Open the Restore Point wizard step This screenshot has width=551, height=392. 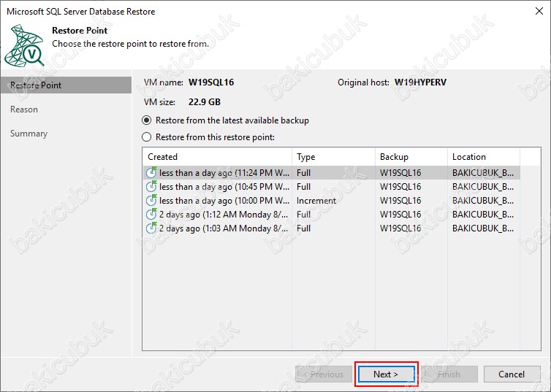(66, 85)
